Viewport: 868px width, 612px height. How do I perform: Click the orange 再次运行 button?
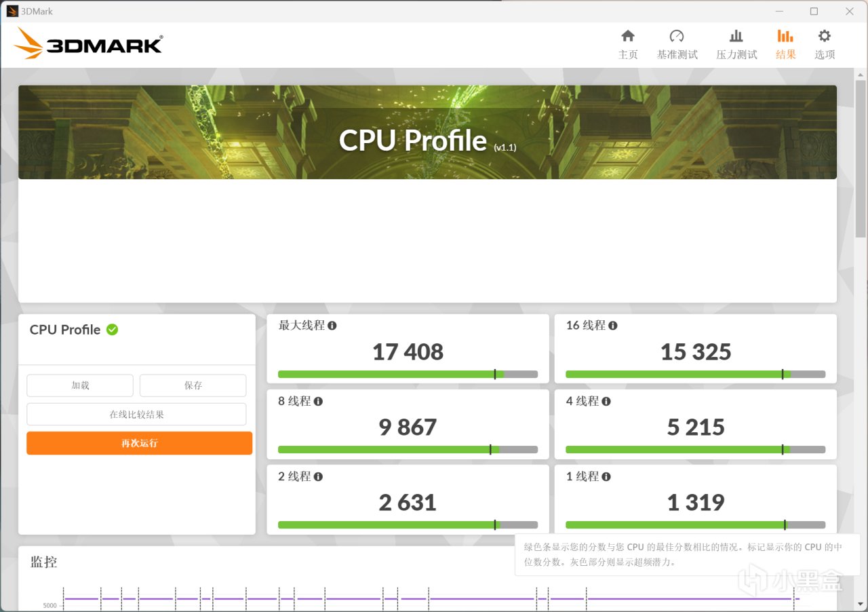(x=139, y=443)
